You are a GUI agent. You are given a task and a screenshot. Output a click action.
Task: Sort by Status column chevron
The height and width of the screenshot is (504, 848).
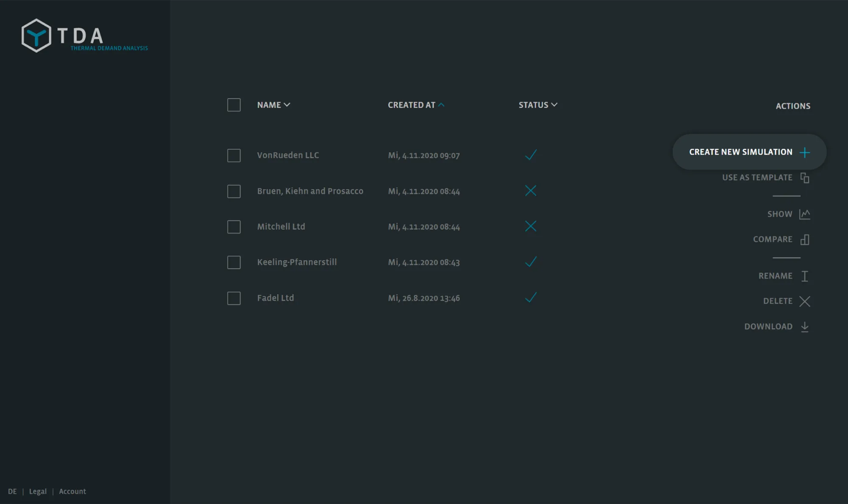click(554, 105)
